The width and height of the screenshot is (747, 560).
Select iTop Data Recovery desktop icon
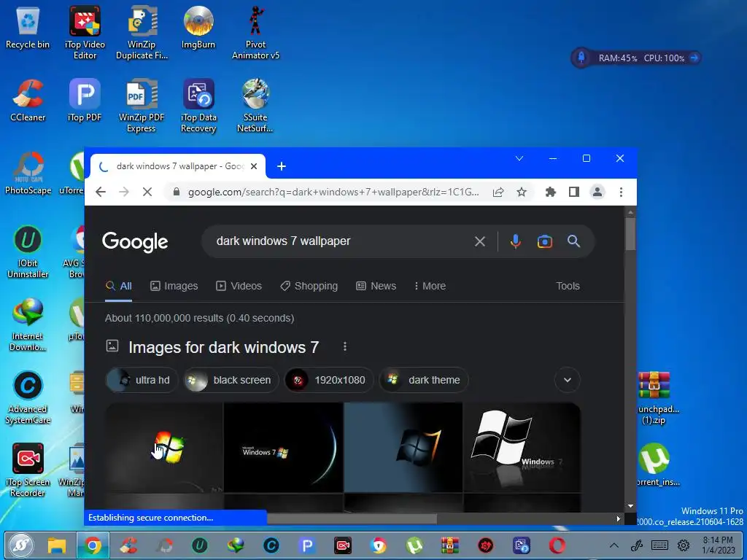pyautogui.click(x=198, y=105)
